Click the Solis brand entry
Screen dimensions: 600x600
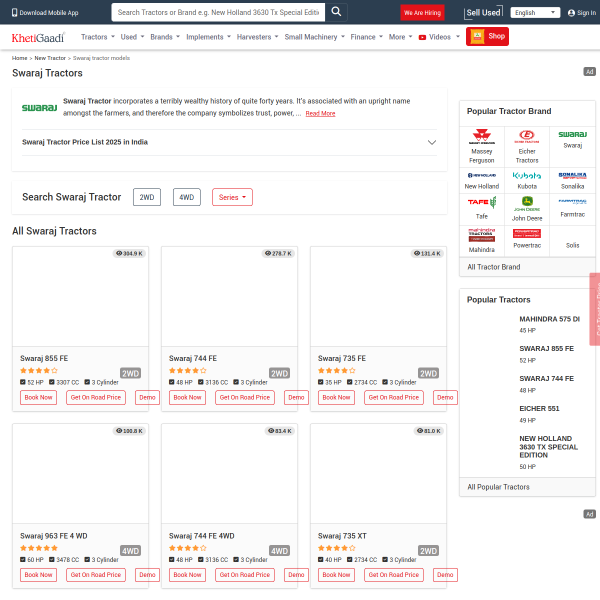pos(572,245)
